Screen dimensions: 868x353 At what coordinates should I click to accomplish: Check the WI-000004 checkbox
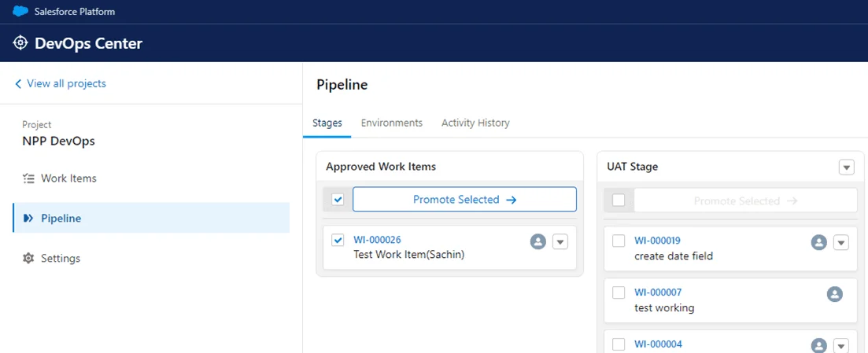(x=619, y=344)
